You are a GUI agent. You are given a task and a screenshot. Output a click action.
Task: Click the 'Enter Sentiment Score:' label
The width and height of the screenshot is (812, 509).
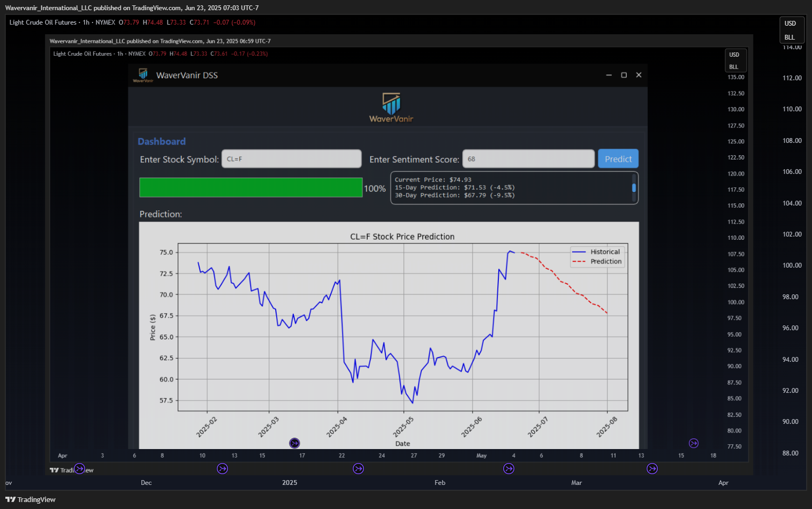click(x=414, y=159)
